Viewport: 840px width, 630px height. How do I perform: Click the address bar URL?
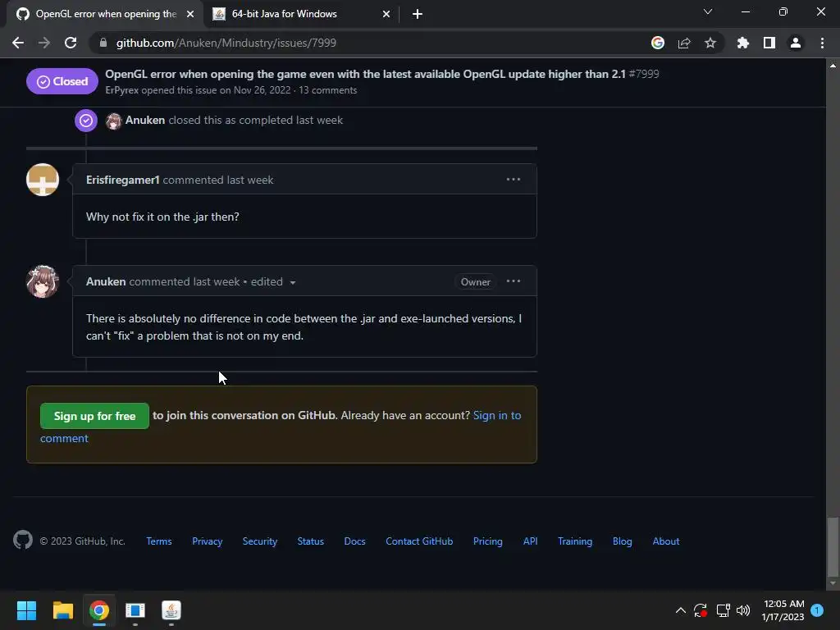226,43
